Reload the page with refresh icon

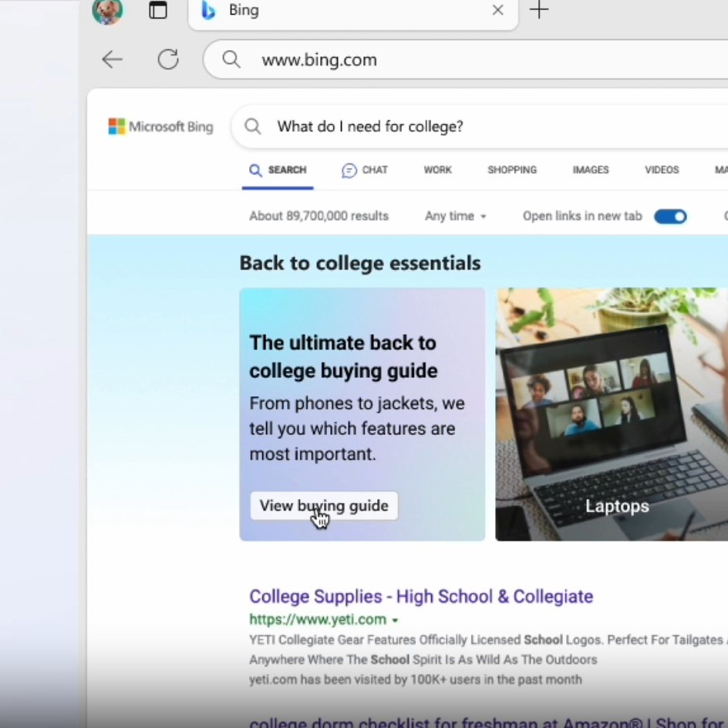168,59
